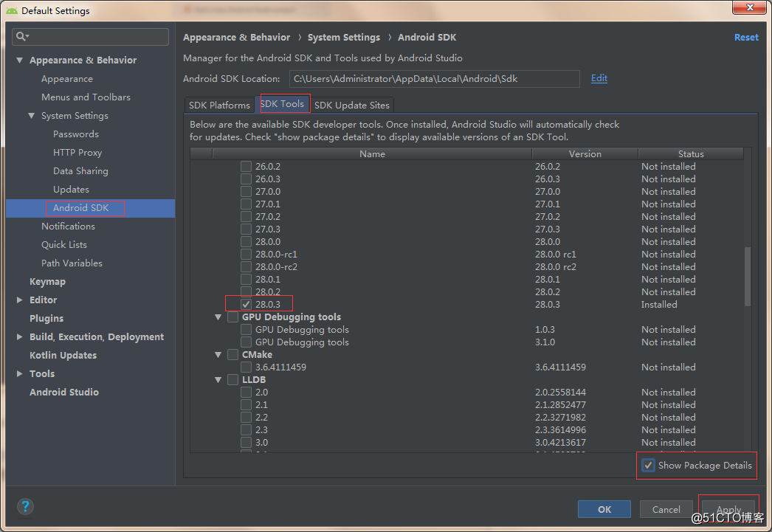Open Appearance settings page
The height and width of the screenshot is (532, 772).
(67, 79)
